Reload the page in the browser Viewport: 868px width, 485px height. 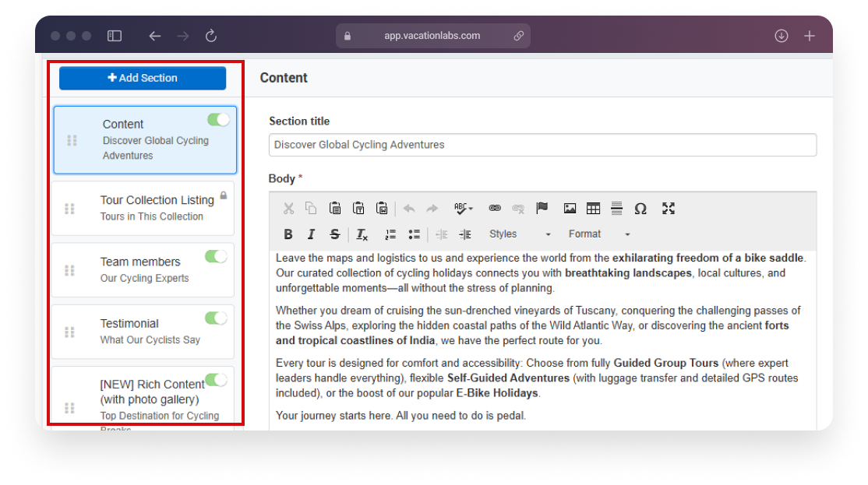(210, 36)
